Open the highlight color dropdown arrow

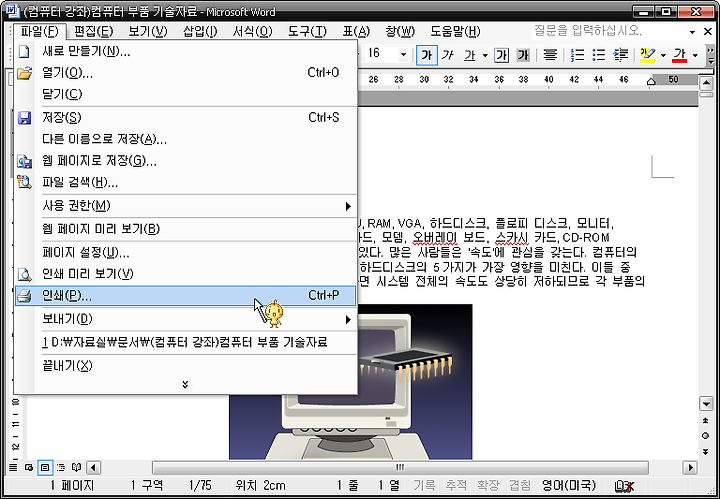point(663,56)
